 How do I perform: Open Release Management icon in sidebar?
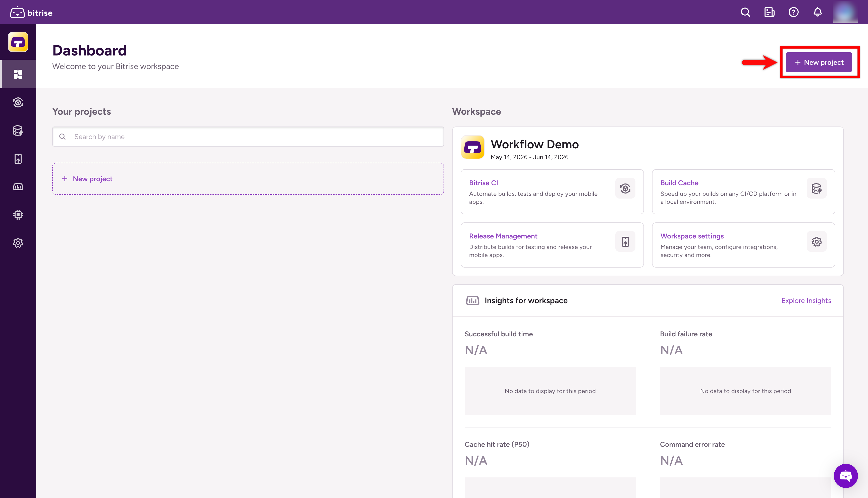pyautogui.click(x=18, y=158)
